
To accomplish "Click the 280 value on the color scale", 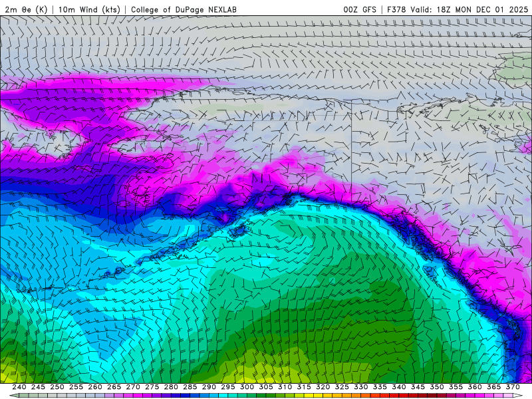I will click(x=171, y=387).
